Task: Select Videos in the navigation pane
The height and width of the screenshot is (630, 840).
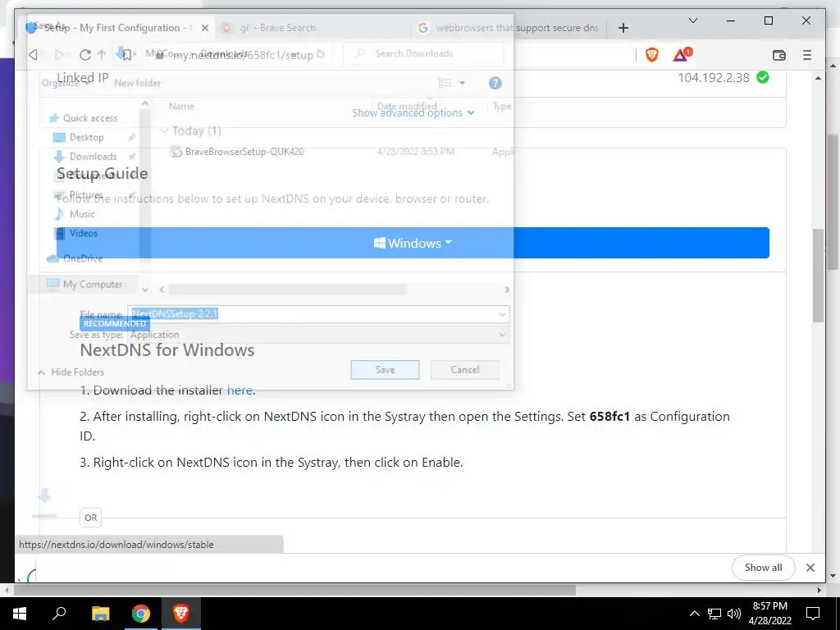Action: 76,233
